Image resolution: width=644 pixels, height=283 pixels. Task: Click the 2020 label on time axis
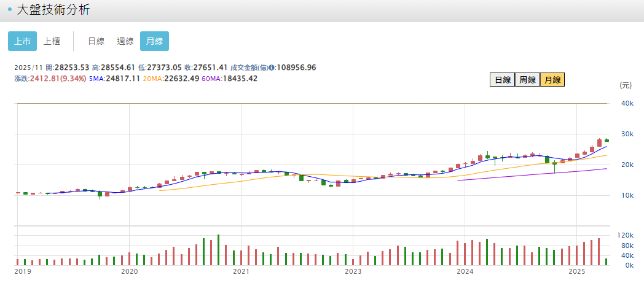click(129, 271)
